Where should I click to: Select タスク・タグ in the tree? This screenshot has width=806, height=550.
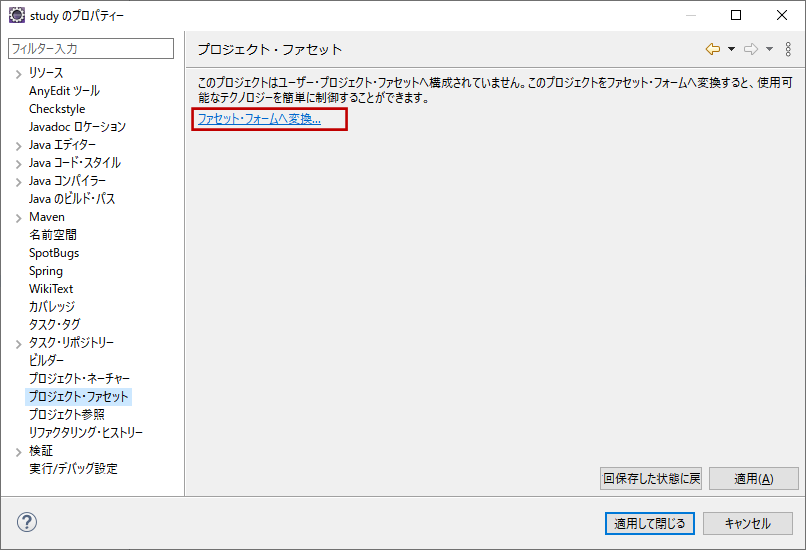pos(54,325)
